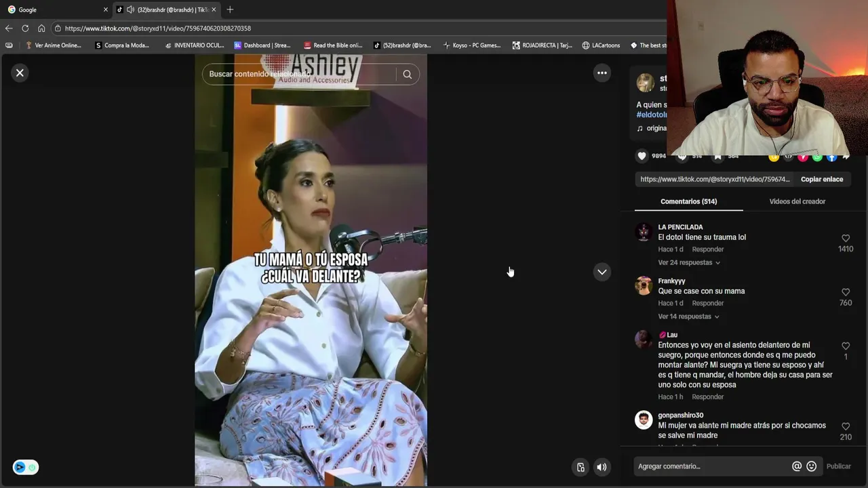Open Compra la Moda bookmark

122,45
